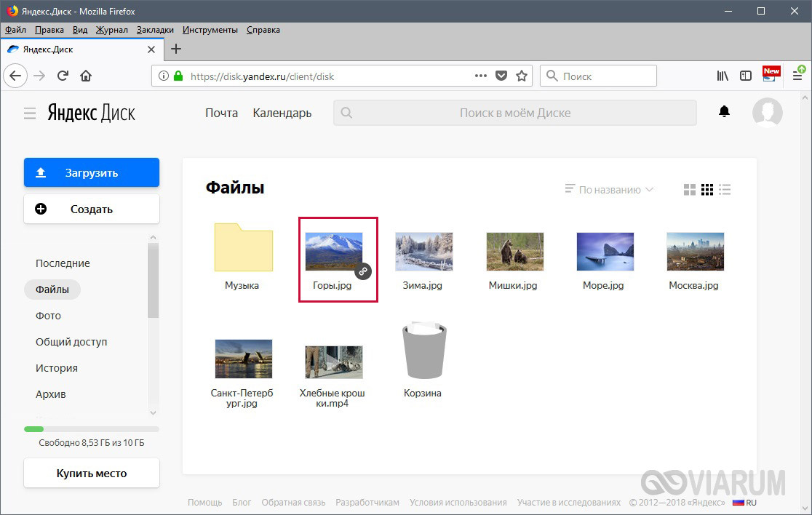Select the Яндекс.Диск browser tab
This screenshot has height=515, width=812.
click(83, 49)
